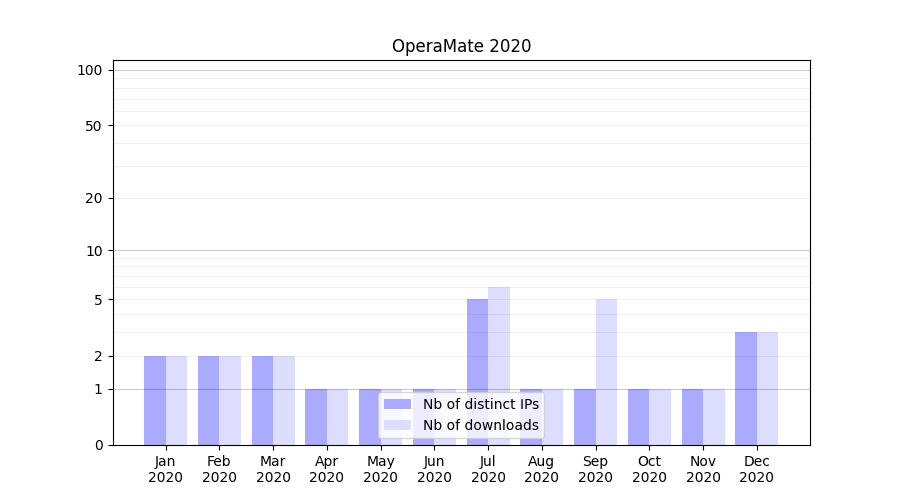This screenshot has width=900, height=500.
Task: Click the Nov 2020 distinct IPs bar
Action: (x=692, y=417)
